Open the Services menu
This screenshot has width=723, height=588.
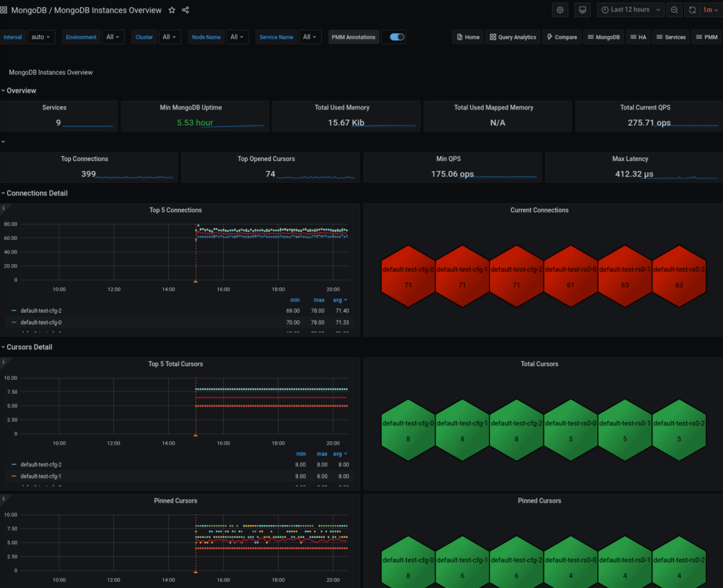[670, 37]
